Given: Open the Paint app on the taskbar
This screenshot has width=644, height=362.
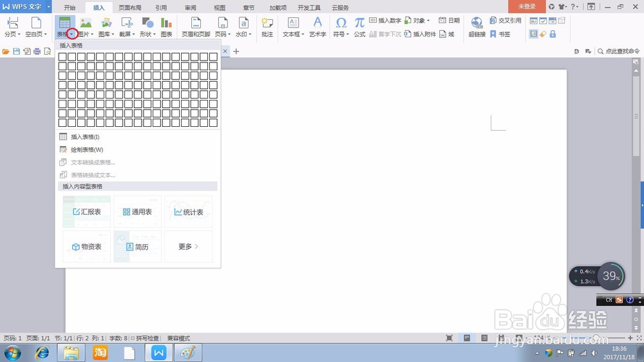Looking at the screenshot, I should click(x=188, y=353).
